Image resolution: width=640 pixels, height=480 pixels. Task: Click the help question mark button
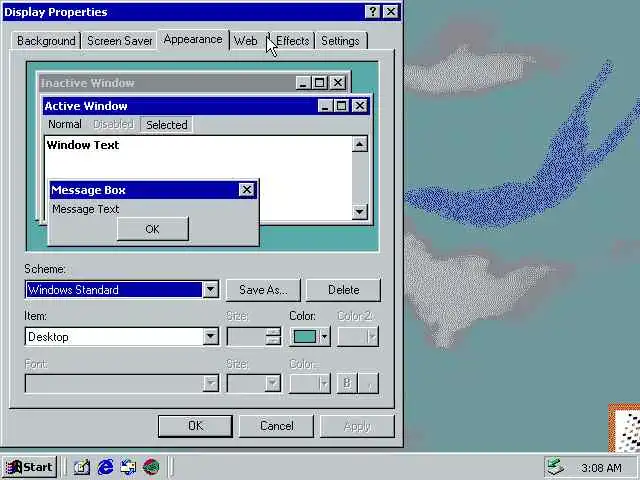click(372, 12)
